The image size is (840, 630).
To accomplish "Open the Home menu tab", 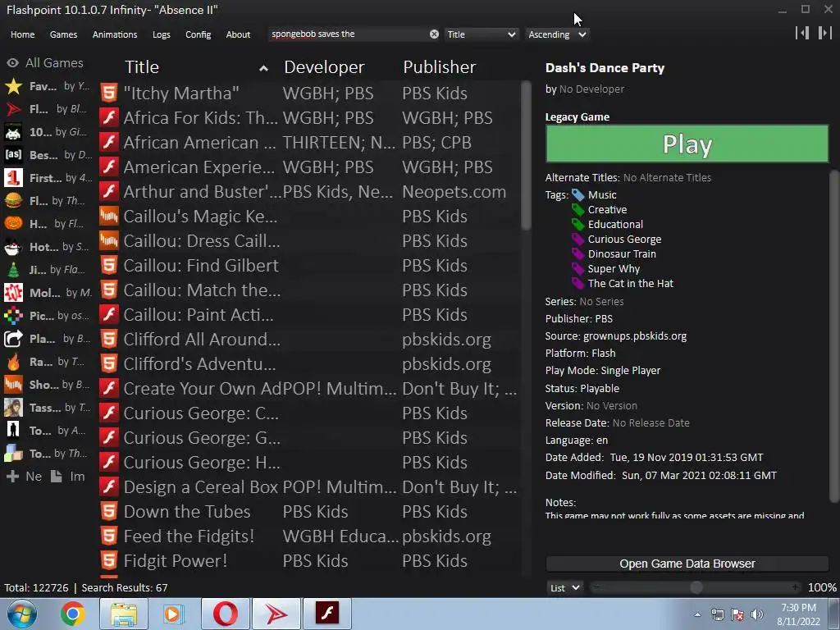I will [x=22, y=34].
